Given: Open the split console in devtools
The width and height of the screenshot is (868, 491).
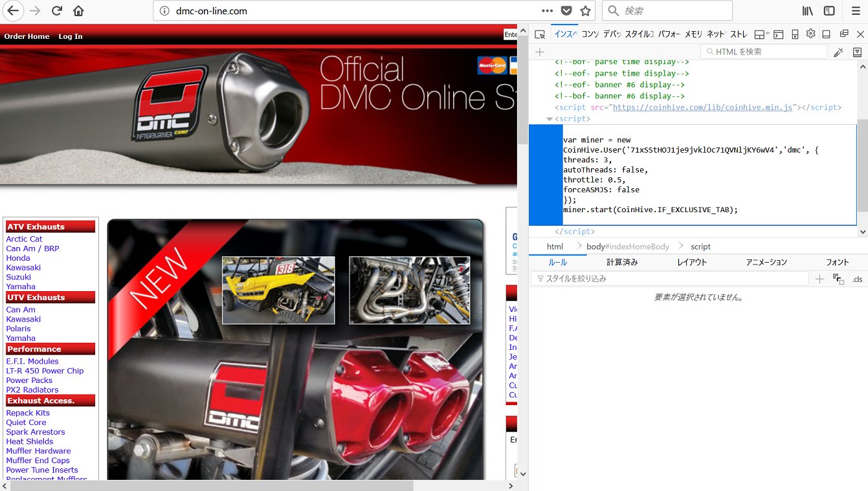Looking at the screenshot, I should 779,34.
